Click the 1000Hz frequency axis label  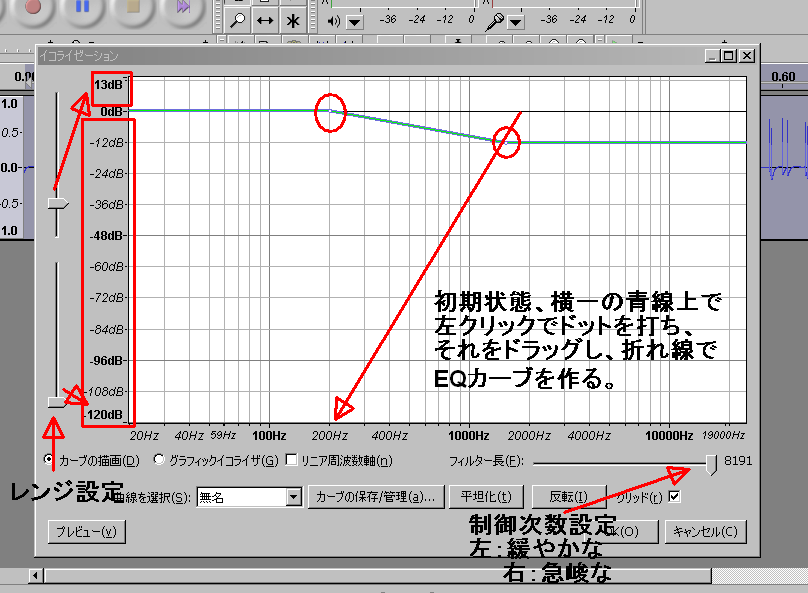coord(468,435)
